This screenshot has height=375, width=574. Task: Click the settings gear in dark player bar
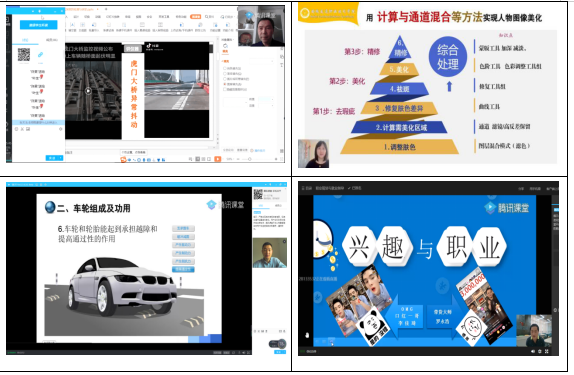[540, 351]
